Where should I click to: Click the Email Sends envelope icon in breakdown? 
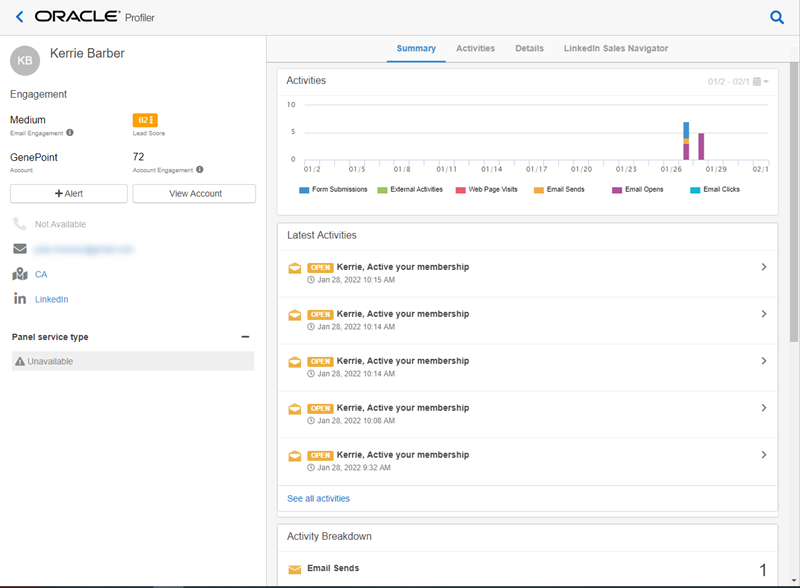coord(295,570)
